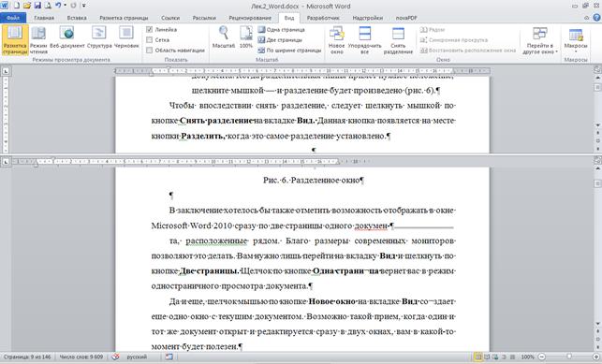The height and width of the screenshot is (364, 602).
Task: Open the undo history dropdown arrow
Action: click(65, 6)
